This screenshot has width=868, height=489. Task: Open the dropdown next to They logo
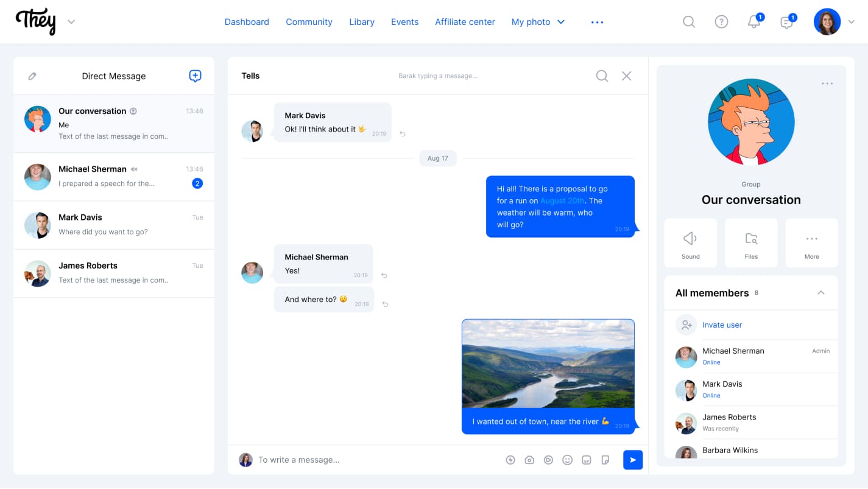point(71,22)
